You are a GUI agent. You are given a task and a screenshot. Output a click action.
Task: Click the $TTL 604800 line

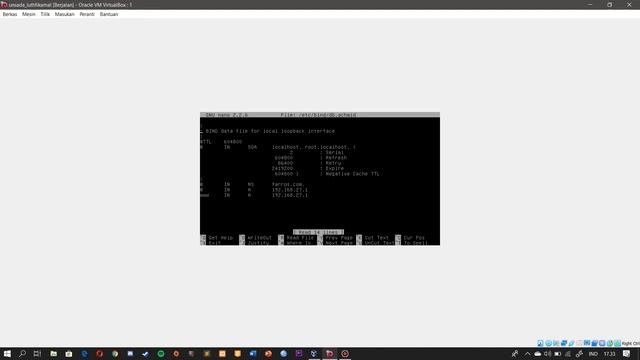tap(221, 142)
